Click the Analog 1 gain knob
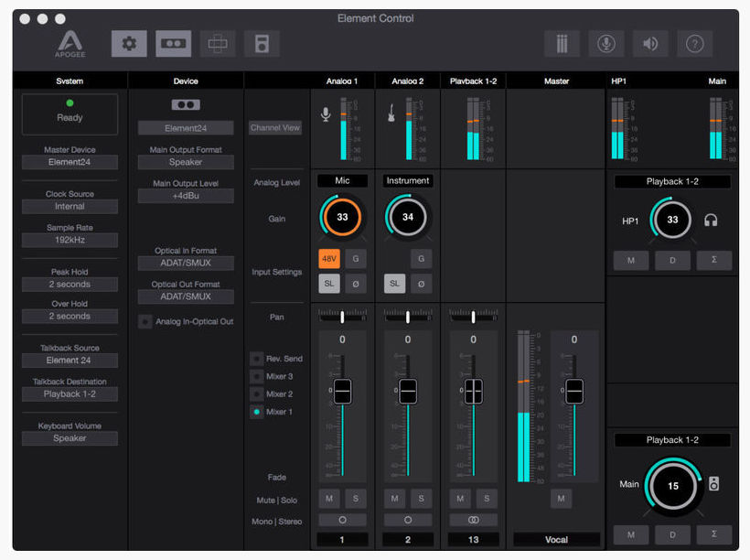750x560 pixels. click(342, 217)
